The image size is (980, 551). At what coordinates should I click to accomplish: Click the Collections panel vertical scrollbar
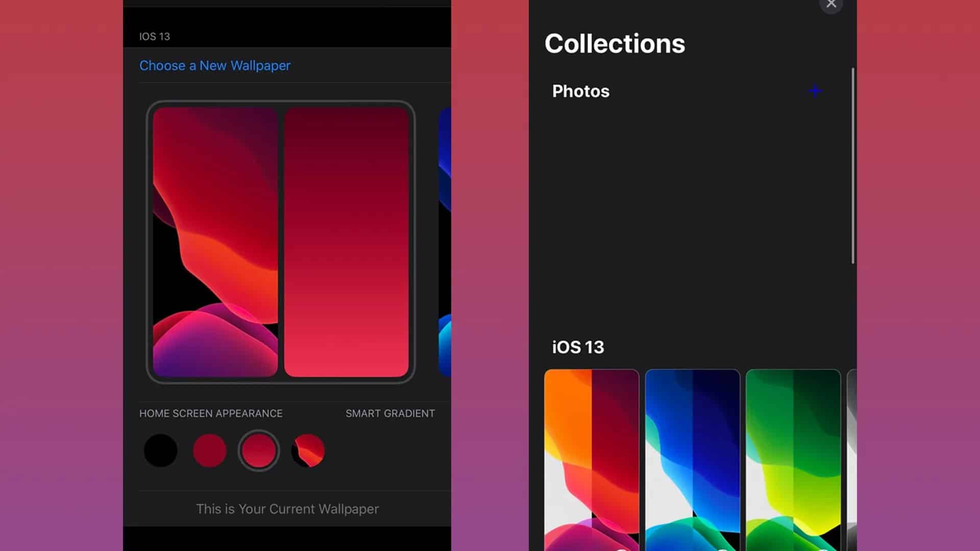coord(853,166)
